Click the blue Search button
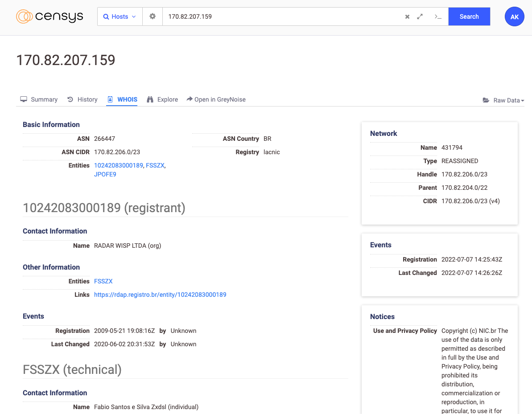532x414 pixels. pos(469,16)
